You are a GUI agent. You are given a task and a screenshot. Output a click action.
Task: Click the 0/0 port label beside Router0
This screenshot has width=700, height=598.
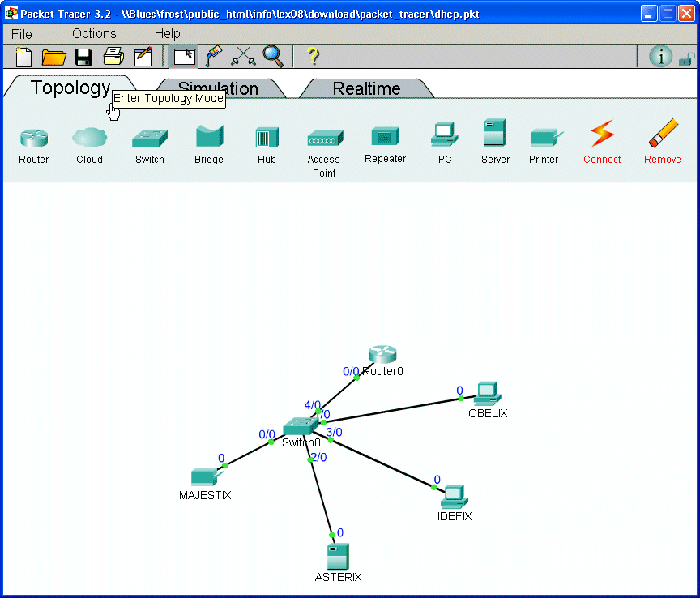pyautogui.click(x=351, y=371)
